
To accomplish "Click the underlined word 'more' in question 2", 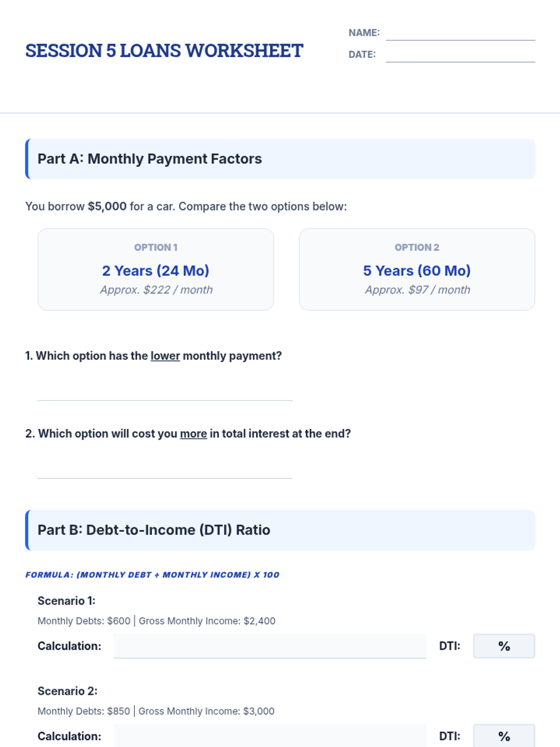I will pyautogui.click(x=193, y=434).
